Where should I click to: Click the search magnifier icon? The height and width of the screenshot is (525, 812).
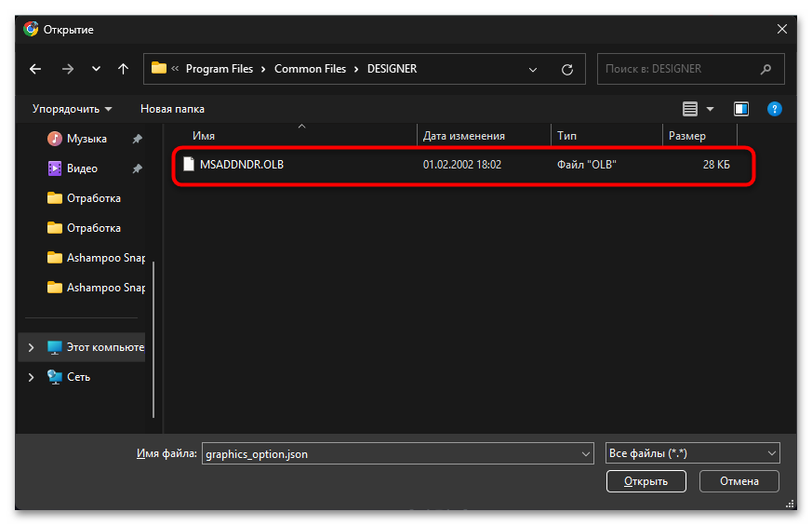(x=765, y=69)
